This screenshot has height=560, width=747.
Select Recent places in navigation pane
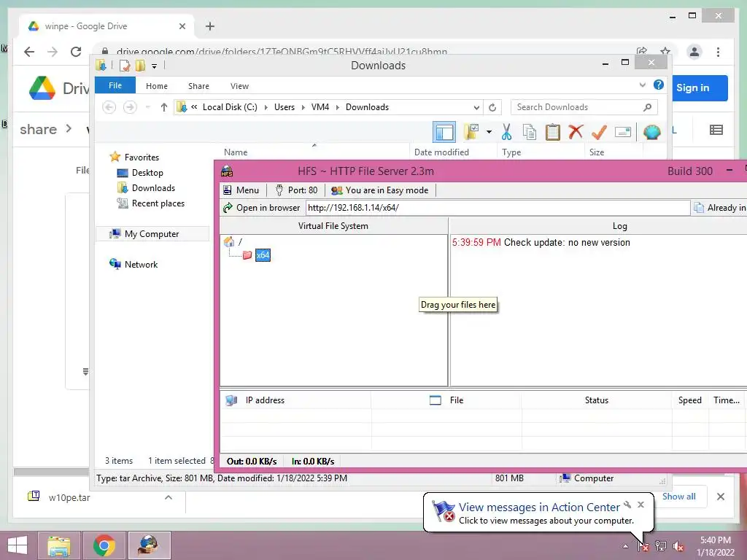coord(158,203)
